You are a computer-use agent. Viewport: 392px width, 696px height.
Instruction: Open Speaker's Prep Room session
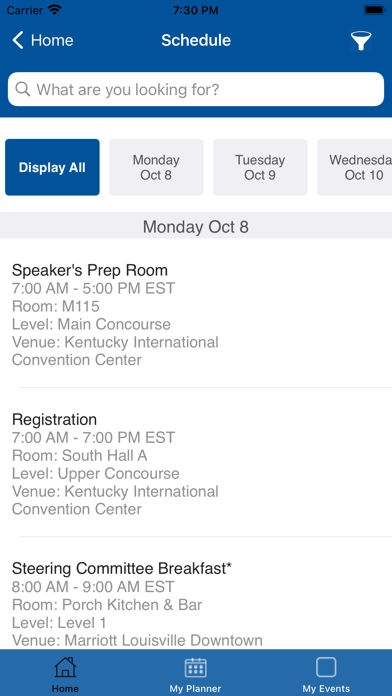(196, 315)
